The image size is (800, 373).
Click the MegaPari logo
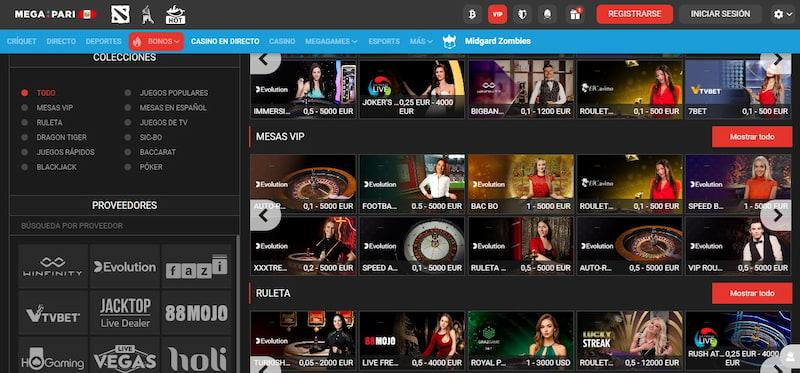coord(55,14)
